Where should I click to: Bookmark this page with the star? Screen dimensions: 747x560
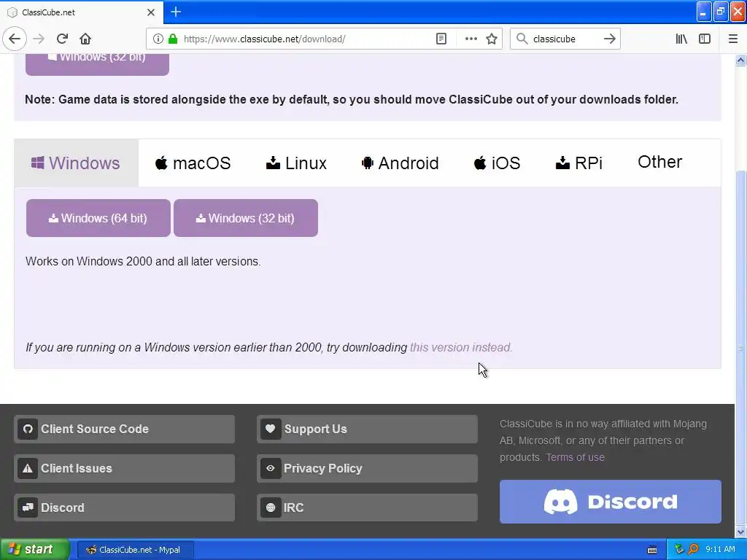pos(492,39)
